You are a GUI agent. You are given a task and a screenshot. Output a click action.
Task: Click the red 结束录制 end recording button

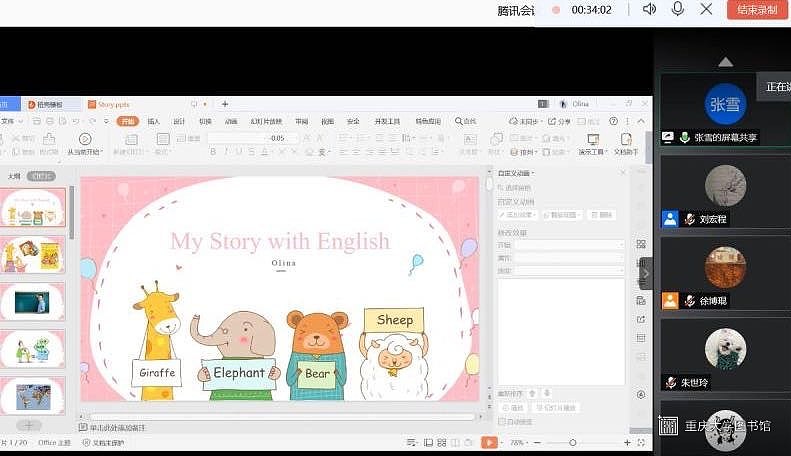pyautogui.click(x=757, y=10)
